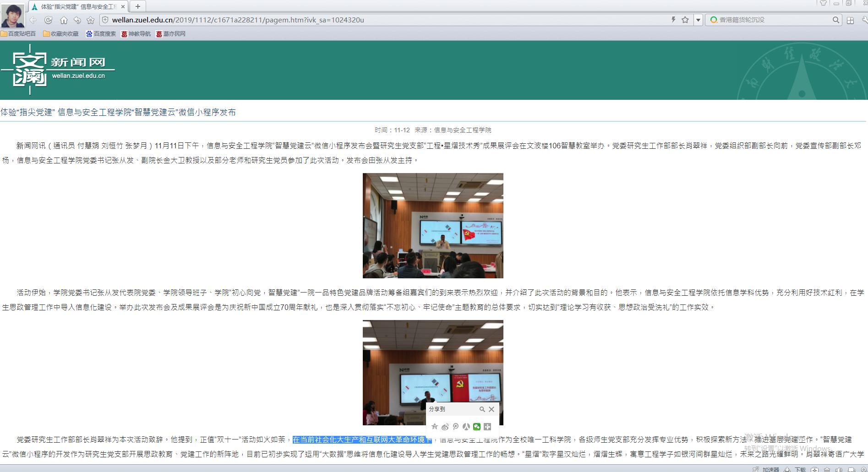Click the 加速器 button in status bar
The image size is (868, 472).
(770, 469)
